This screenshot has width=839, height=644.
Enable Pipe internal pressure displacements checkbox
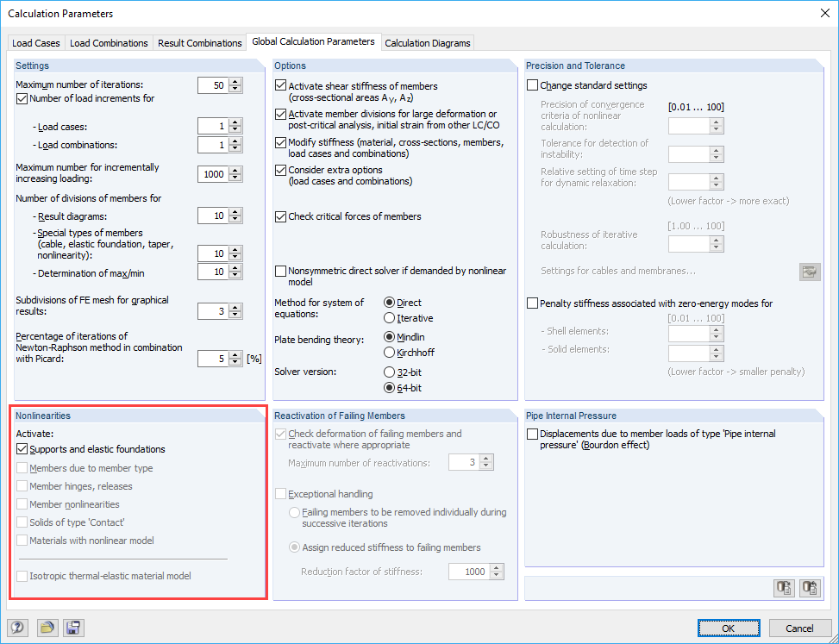tap(532, 434)
